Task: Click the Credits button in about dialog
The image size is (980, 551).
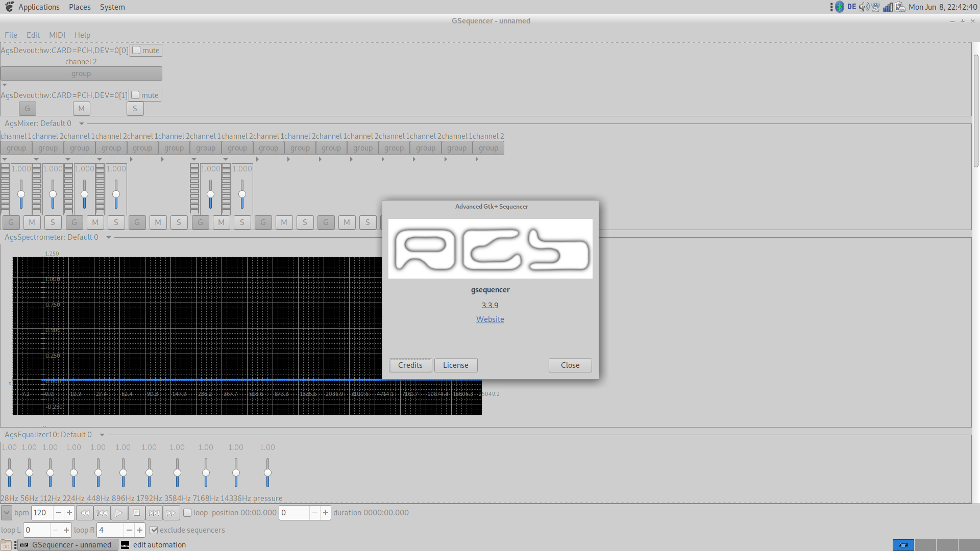Action: (x=410, y=365)
